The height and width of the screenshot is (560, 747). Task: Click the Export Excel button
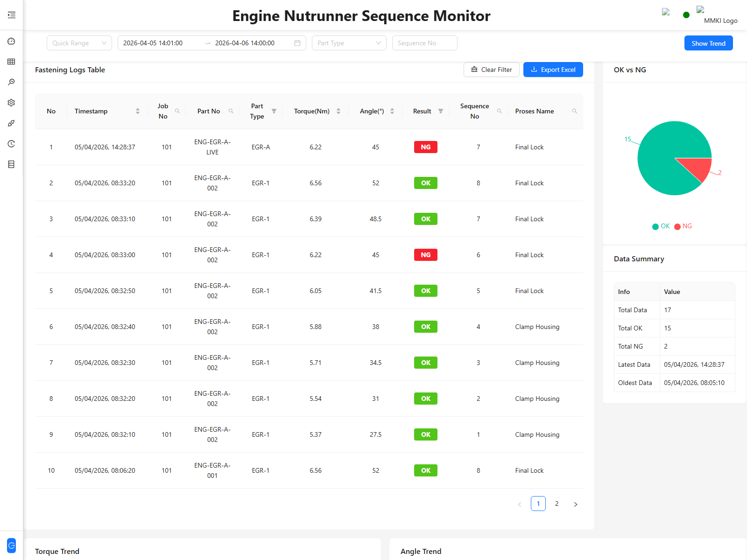point(553,70)
